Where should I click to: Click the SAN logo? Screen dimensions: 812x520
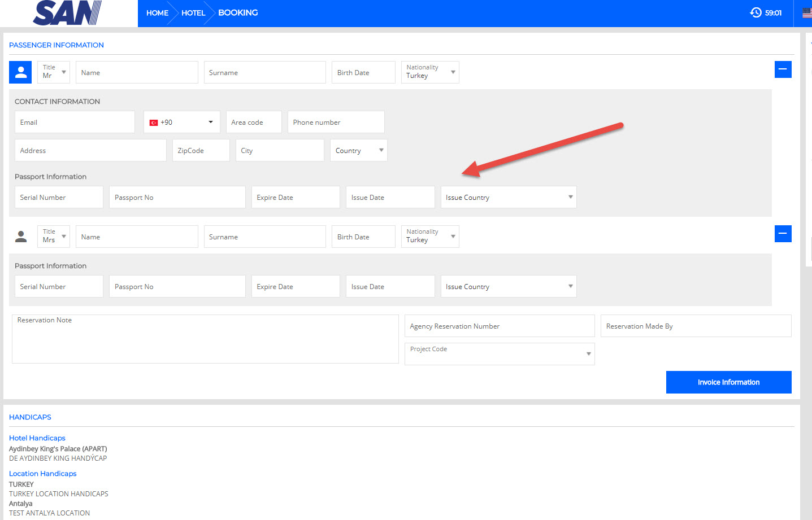click(67, 13)
